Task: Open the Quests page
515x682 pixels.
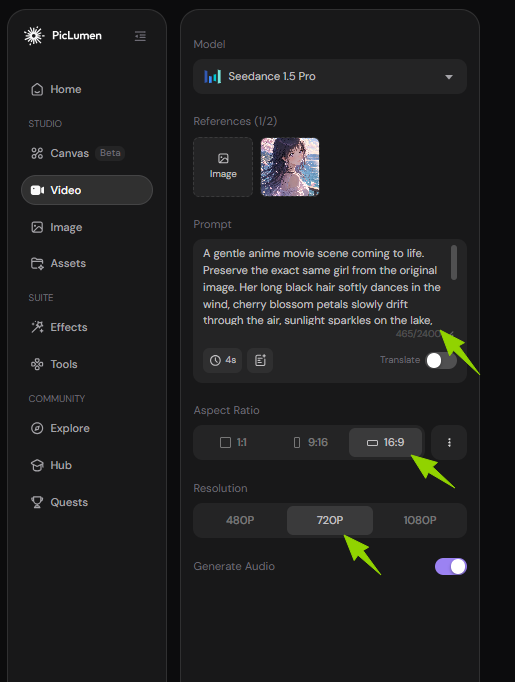Action: [x=87, y=502]
